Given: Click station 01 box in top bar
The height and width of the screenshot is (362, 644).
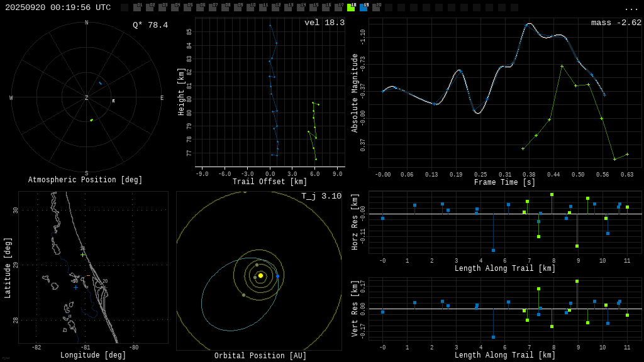Looking at the screenshot, I should point(137,8).
